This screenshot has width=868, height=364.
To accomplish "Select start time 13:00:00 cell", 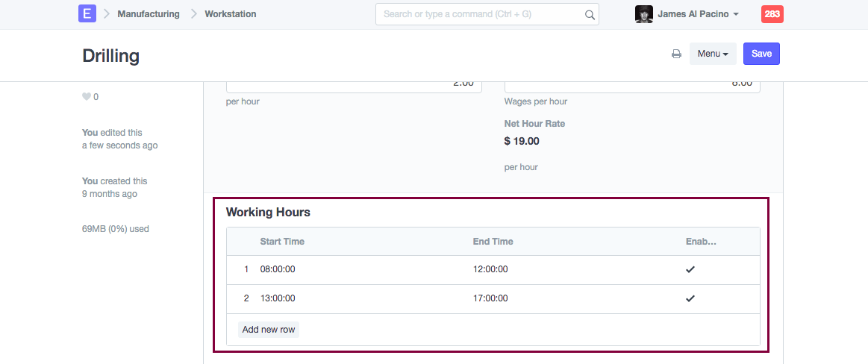I will pyautogui.click(x=278, y=298).
